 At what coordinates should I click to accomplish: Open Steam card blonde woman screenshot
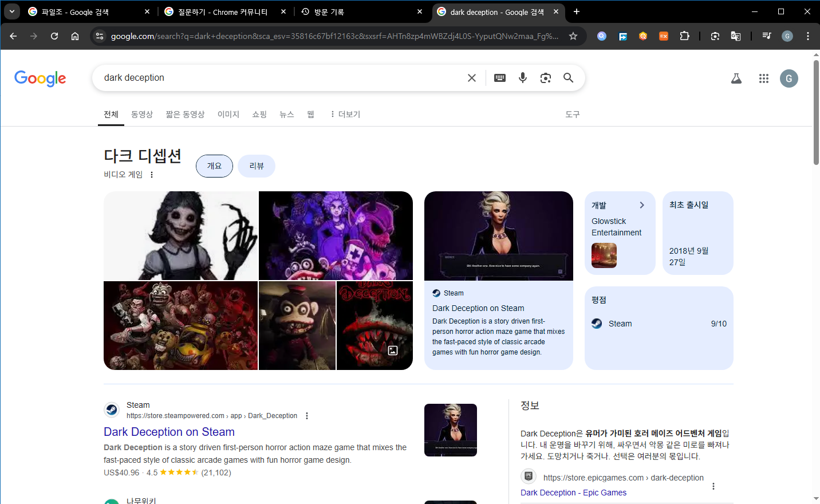499,236
